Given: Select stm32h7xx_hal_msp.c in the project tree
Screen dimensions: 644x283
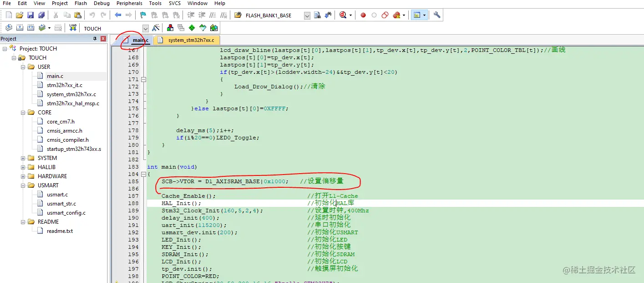Looking at the screenshot, I should [73, 103].
